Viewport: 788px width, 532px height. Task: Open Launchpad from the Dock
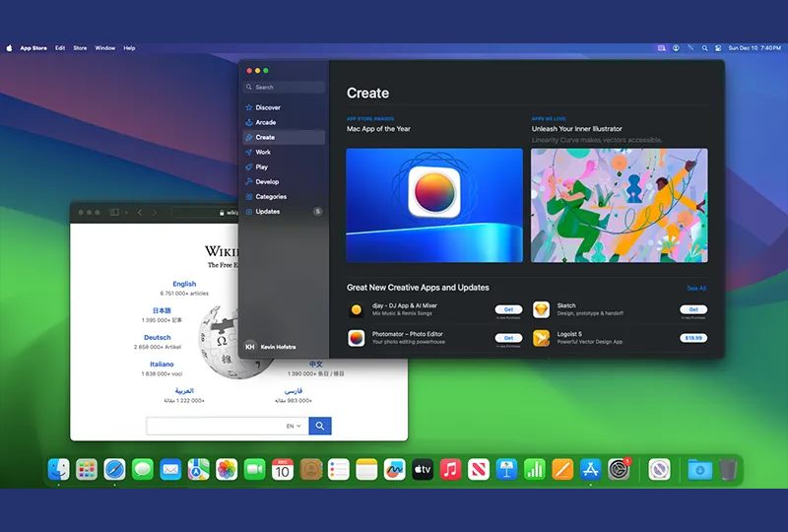87,470
